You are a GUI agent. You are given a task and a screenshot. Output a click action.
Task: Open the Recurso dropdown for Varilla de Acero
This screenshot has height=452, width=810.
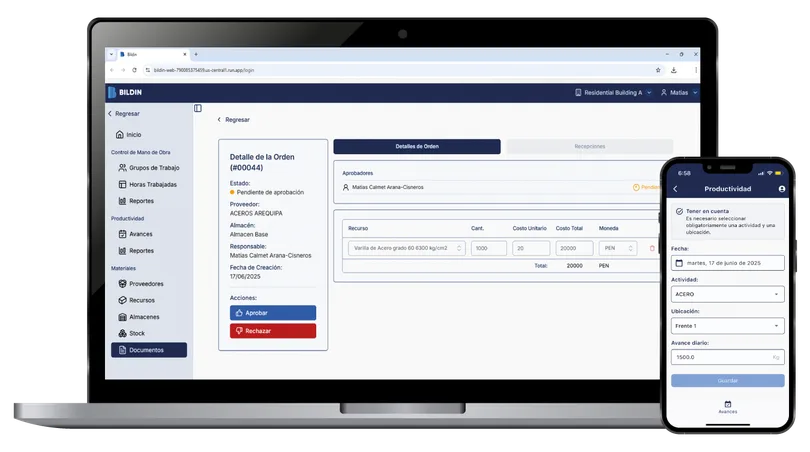point(407,248)
